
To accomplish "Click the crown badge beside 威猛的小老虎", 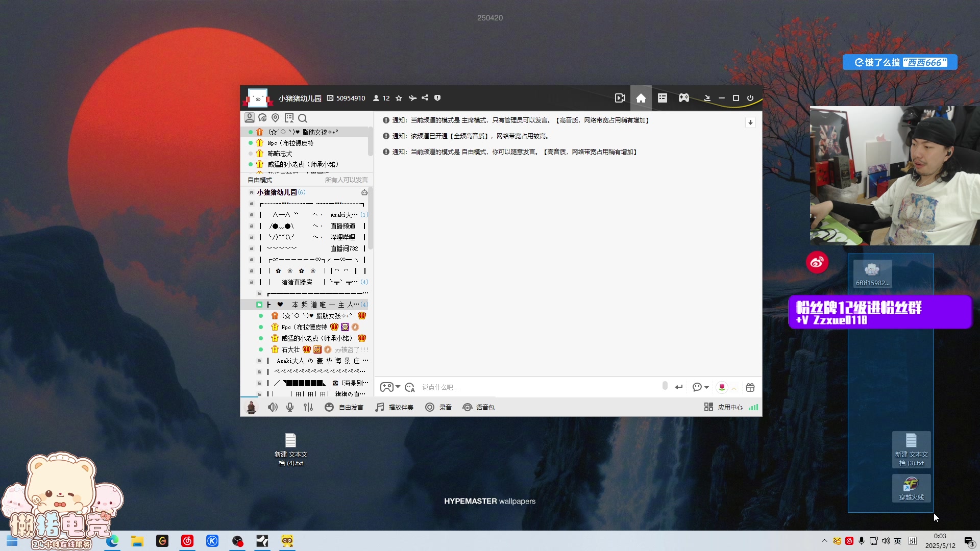I will click(362, 338).
